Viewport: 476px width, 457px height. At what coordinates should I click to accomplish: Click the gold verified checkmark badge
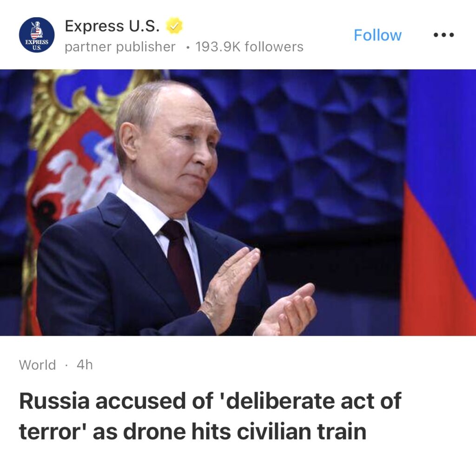174,26
